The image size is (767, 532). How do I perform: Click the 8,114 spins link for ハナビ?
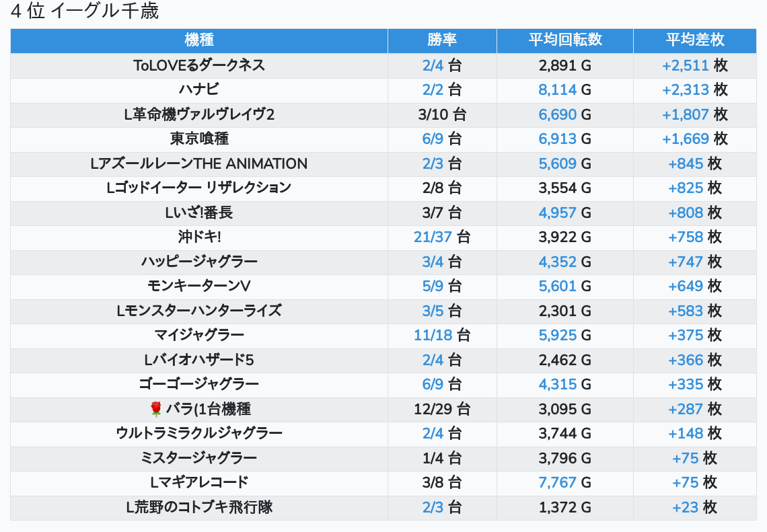(x=557, y=90)
